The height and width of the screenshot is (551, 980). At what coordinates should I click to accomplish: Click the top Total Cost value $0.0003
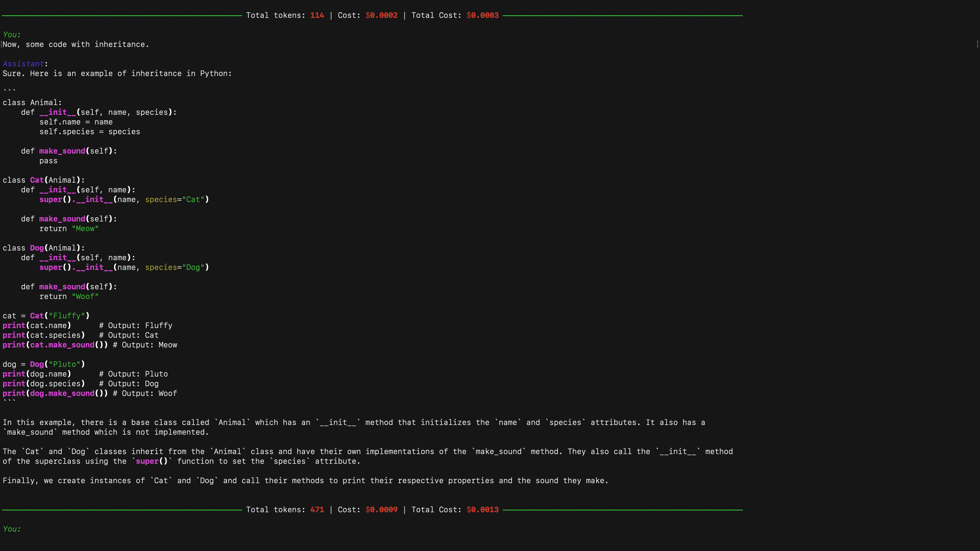(x=482, y=15)
